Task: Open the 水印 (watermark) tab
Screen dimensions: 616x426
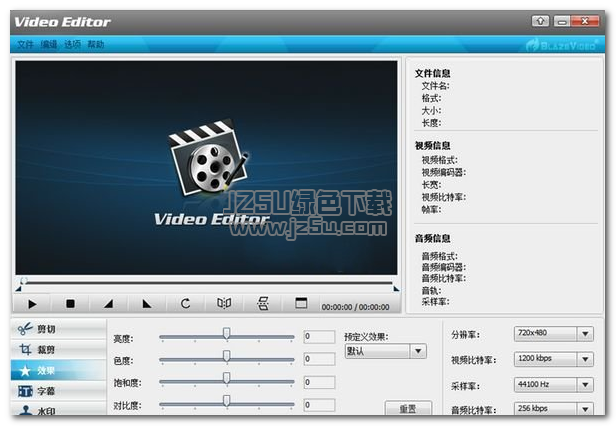Action: 59,409
